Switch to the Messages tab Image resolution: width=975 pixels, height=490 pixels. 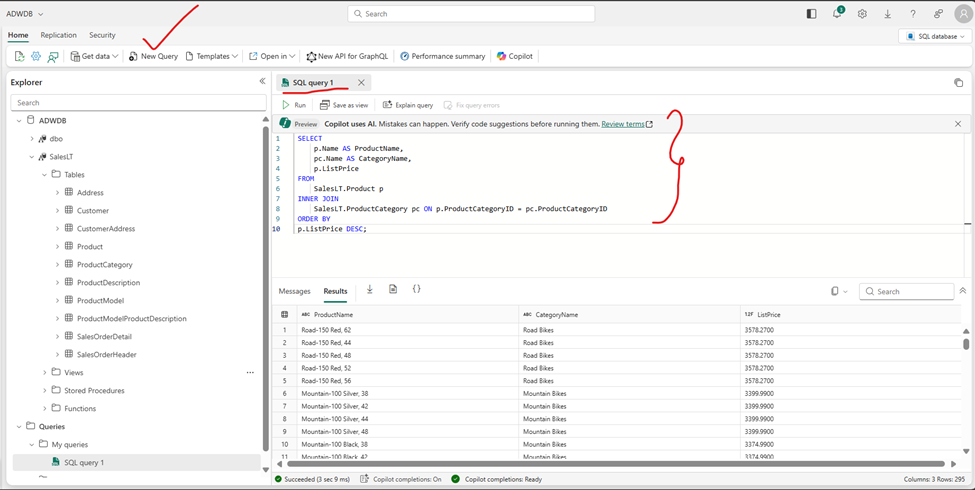point(294,291)
